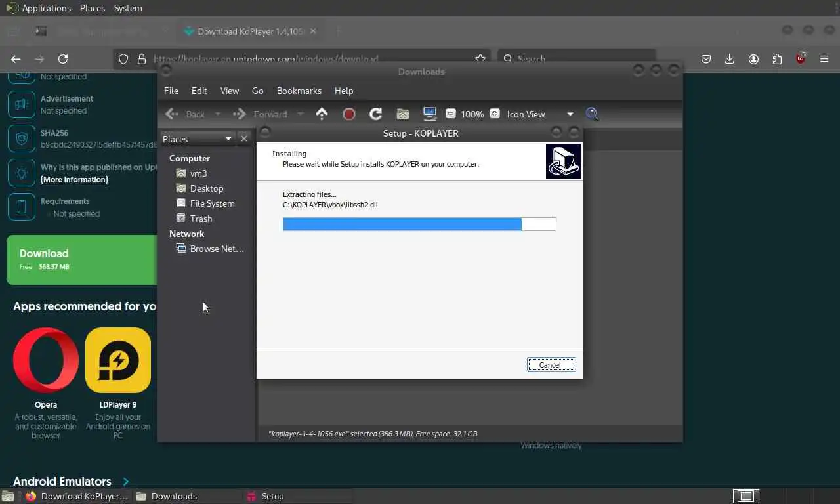Click the Opera app thumbnail
This screenshot has height=504, width=840.
point(46,360)
